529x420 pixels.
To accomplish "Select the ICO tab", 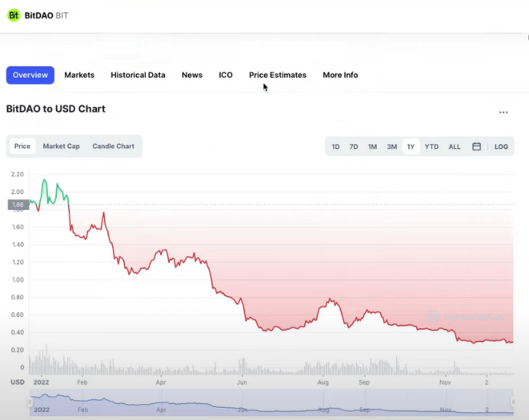I will [x=226, y=75].
